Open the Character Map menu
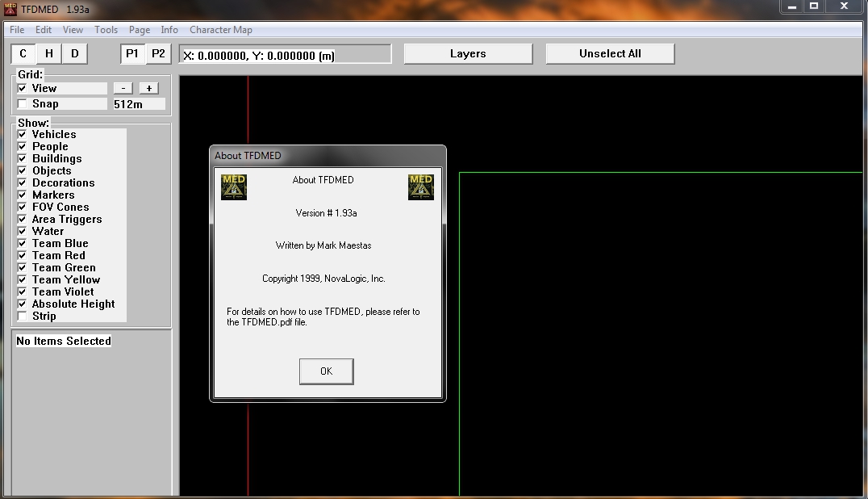This screenshot has height=499, width=868. click(221, 30)
